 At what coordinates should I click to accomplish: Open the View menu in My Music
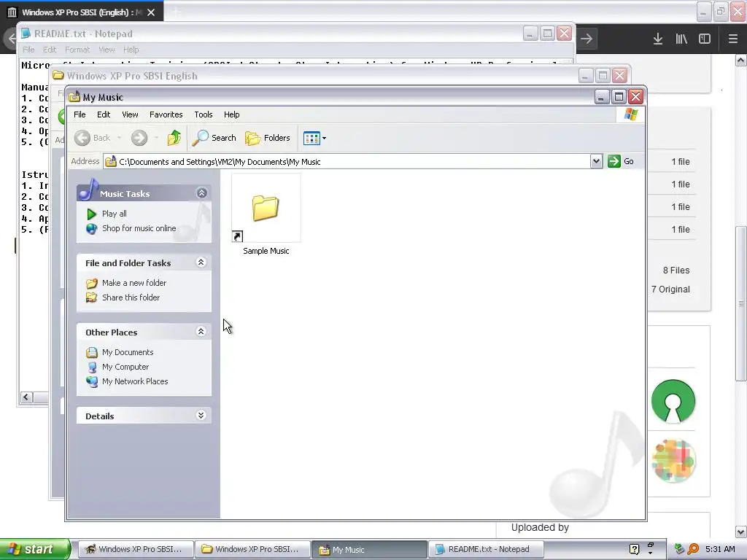click(x=130, y=114)
